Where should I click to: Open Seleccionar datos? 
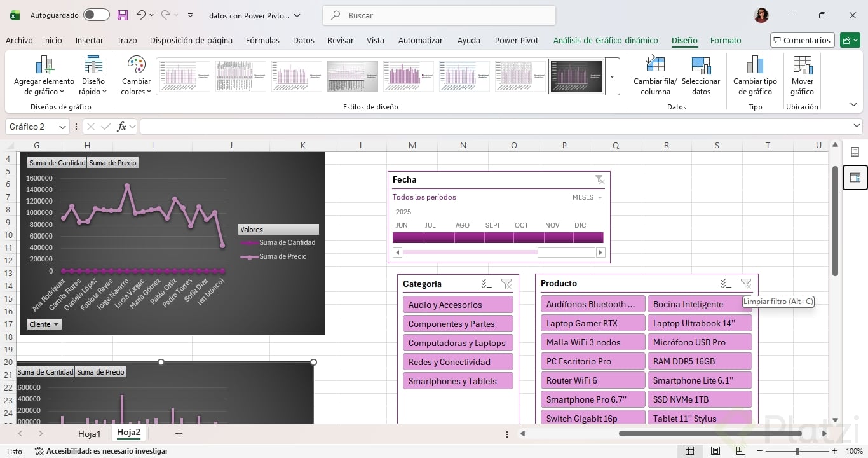tap(701, 76)
